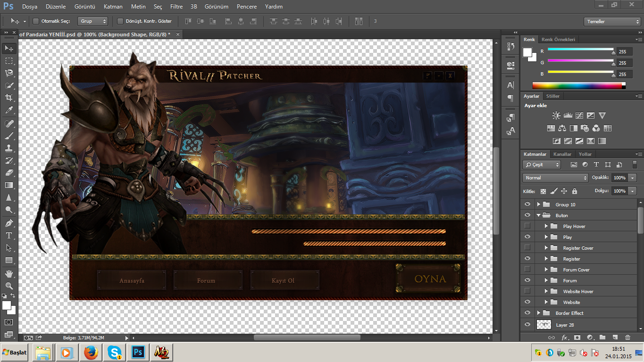This screenshot has width=644, height=362.
Task: Add a Color Balance adjustment
Action: (562, 128)
